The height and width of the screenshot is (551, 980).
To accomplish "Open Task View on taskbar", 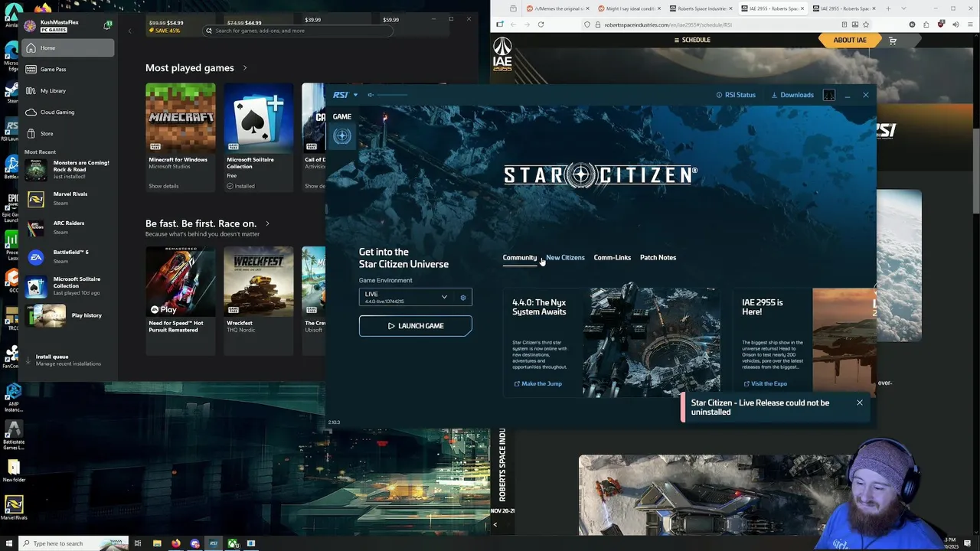I will (x=138, y=543).
